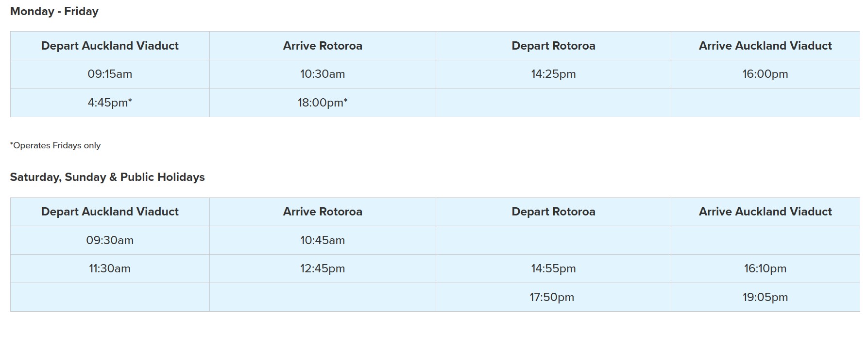Click the 16:10pm Auckland arrival time

point(765,268)
